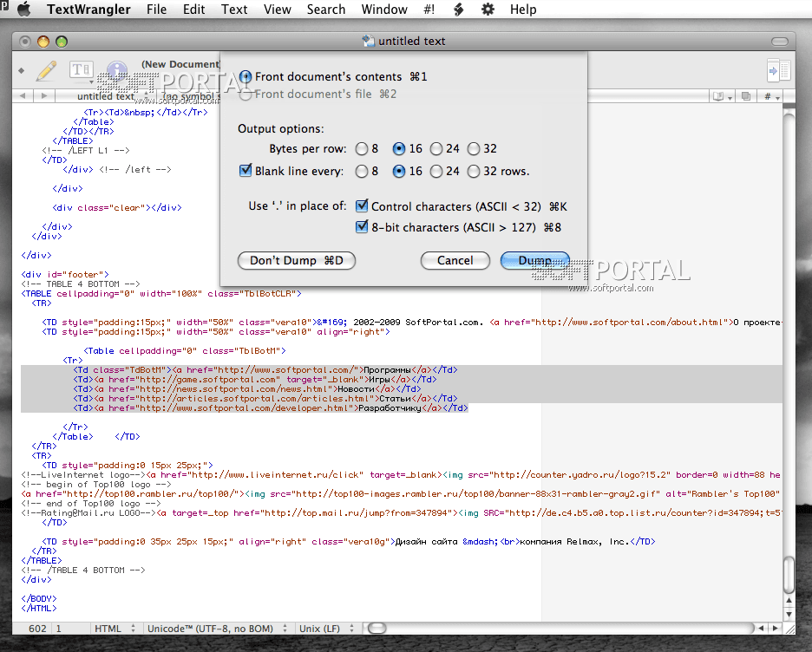The width and height of the screenshot is (812, 652).
Task: Open the Search menu
Action: 325,10
